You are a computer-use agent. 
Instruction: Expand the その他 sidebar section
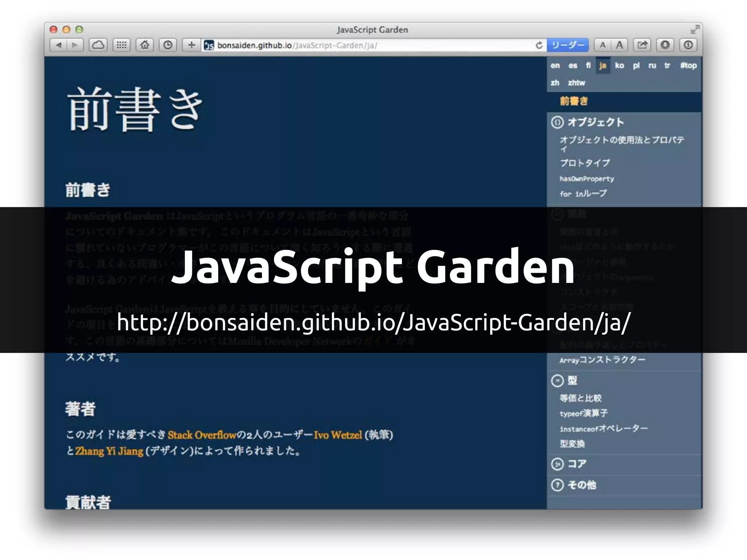click(x=581, y=485)
